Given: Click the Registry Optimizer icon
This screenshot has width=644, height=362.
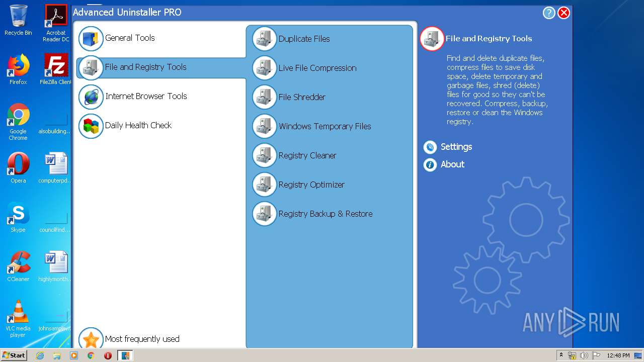Looking at the screenshot, I should (264, 185).
